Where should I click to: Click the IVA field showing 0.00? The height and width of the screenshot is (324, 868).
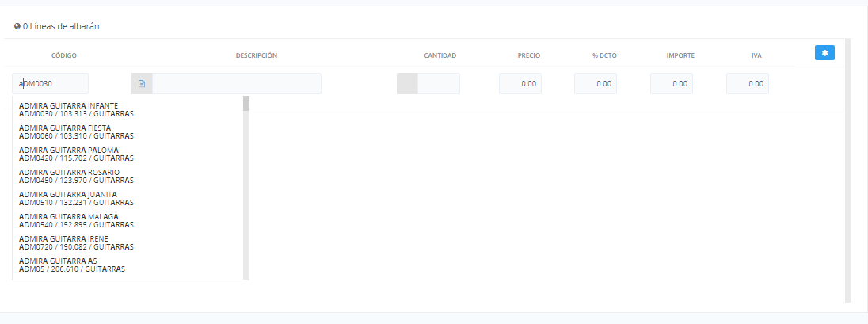coord(748,84)
